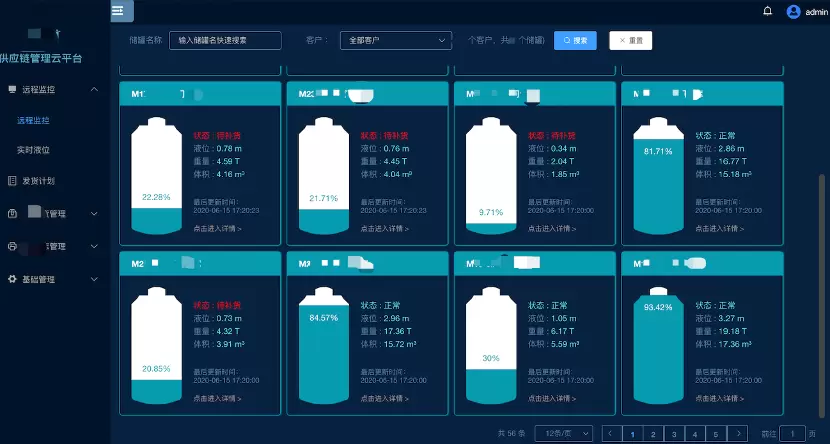Select 实时液位 in the sidebar menu
The width and height of the screenshot is (830, 444).
coord(33,149)
